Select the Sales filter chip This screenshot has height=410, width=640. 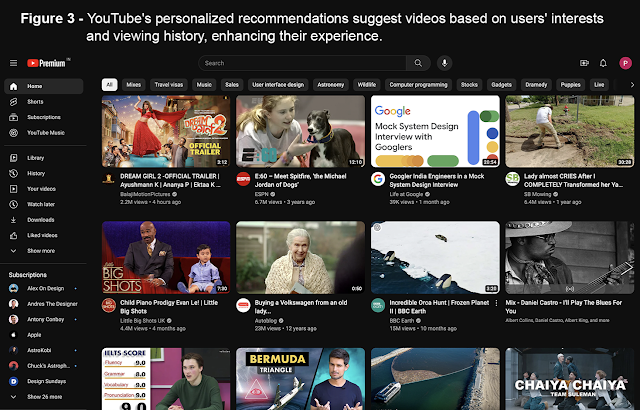(x=232, y=85)
